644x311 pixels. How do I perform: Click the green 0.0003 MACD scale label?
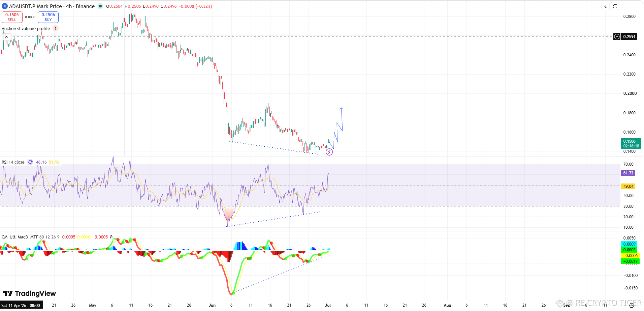click(630, 250)
